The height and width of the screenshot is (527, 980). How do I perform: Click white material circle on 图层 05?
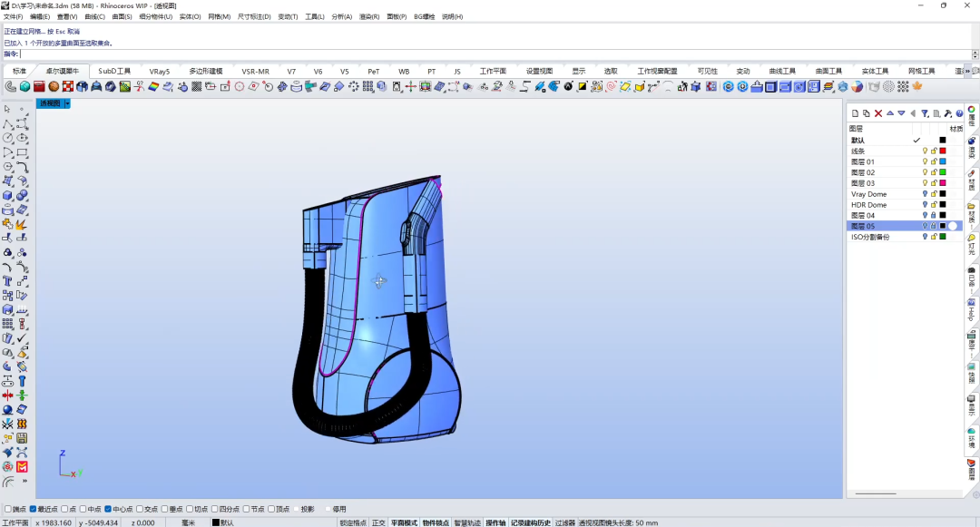(x=953, y=226)
